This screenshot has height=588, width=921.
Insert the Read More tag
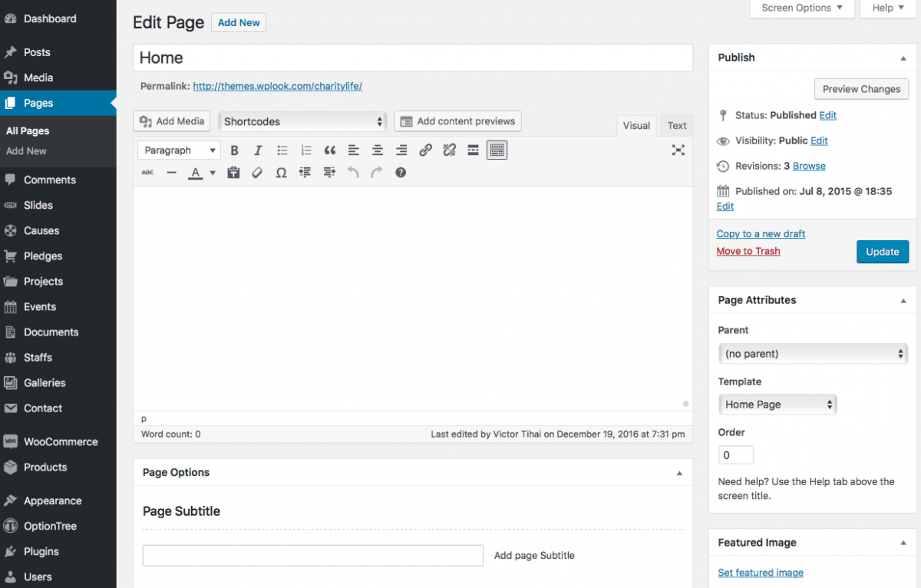473,150
